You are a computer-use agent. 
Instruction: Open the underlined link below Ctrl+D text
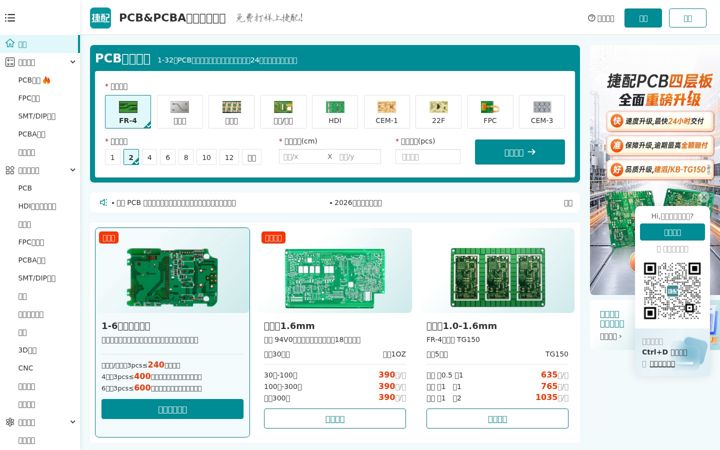pos(662,364)
